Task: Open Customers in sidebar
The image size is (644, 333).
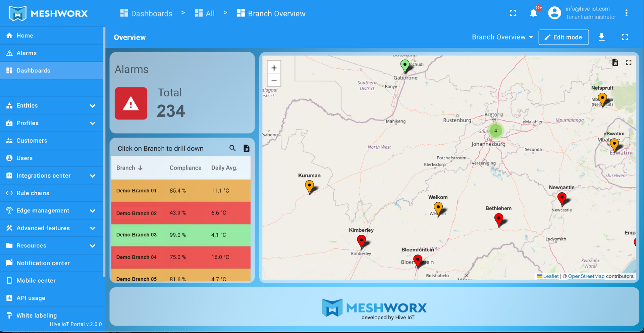Action: coord(51,141)
